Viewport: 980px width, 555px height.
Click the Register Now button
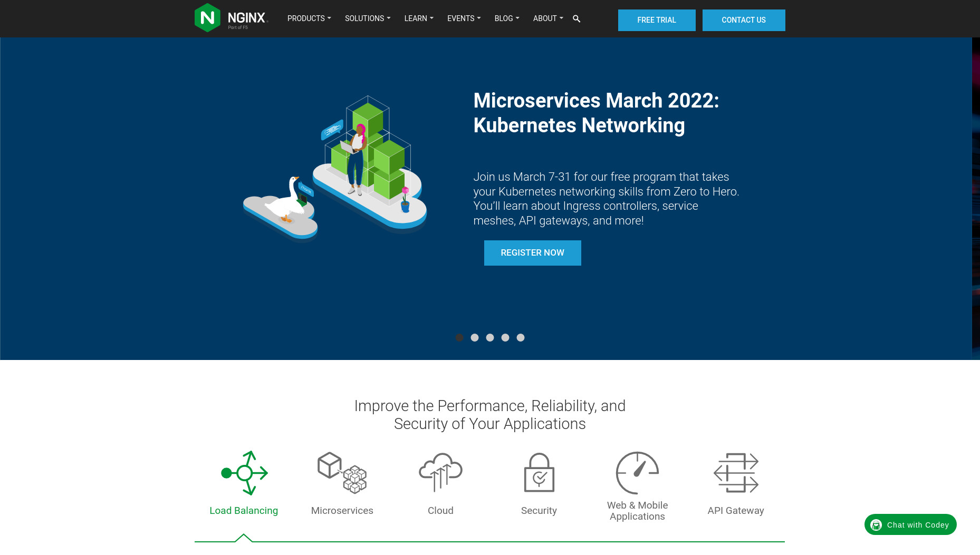[x=533, y=253]
